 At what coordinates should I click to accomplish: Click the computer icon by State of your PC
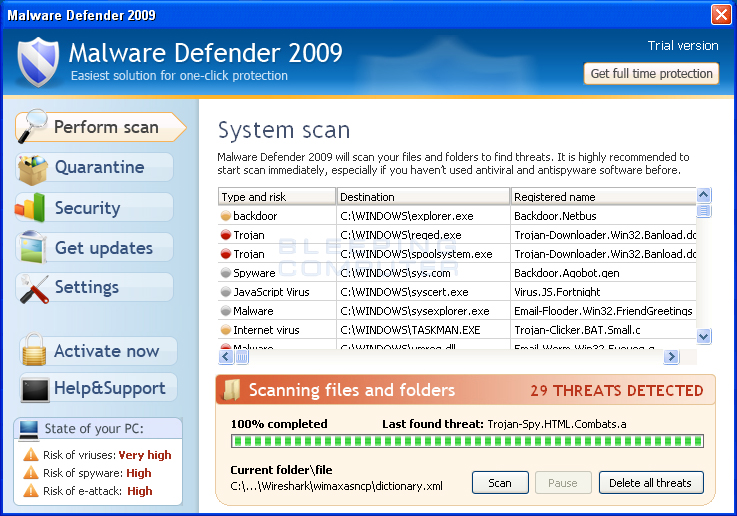(29, 430)
